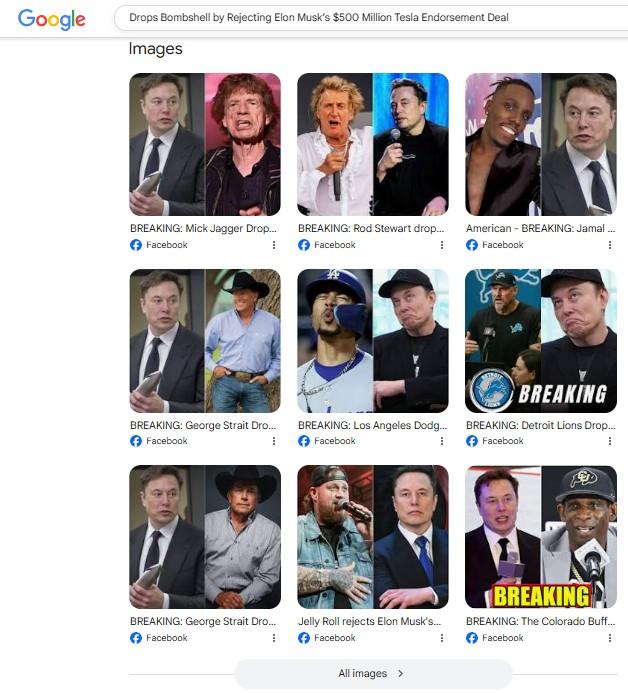
Task: Open the 'BREAKING: Mick Jagger Drop...' link
Action: click(203, 228)
